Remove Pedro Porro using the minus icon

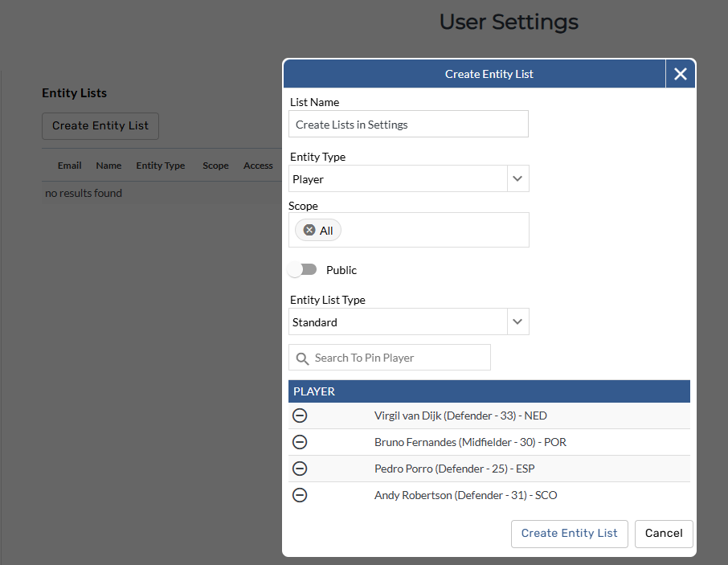[x=300, y=469]
